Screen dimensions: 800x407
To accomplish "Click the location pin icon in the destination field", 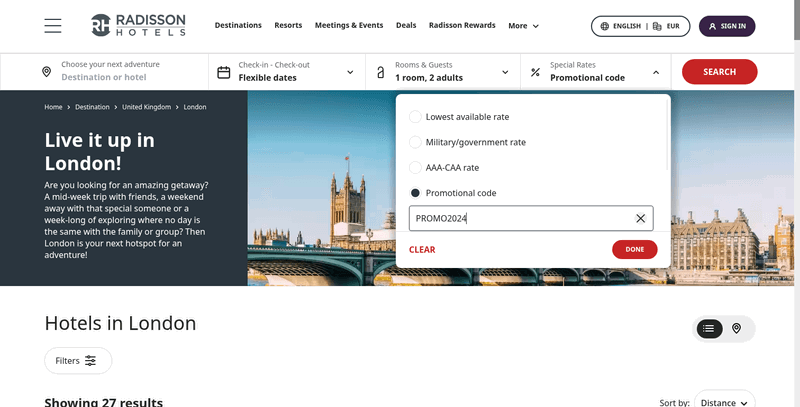I will [46, 71].
